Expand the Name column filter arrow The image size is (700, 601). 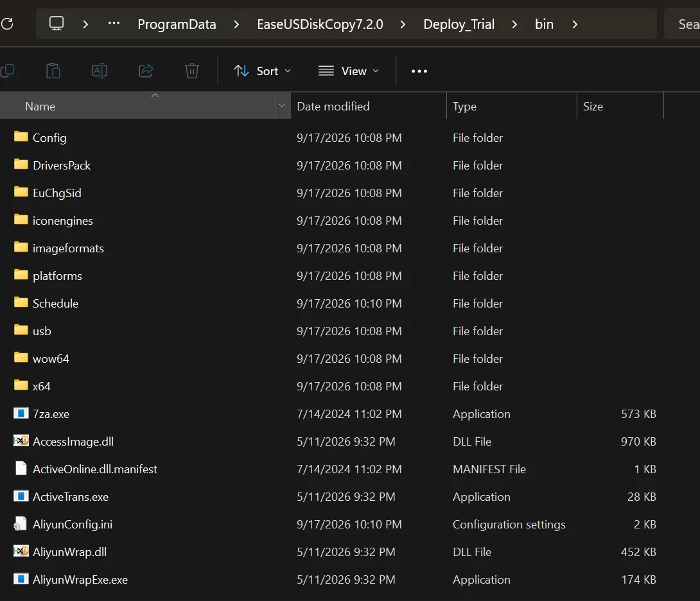tap(282, 106)
